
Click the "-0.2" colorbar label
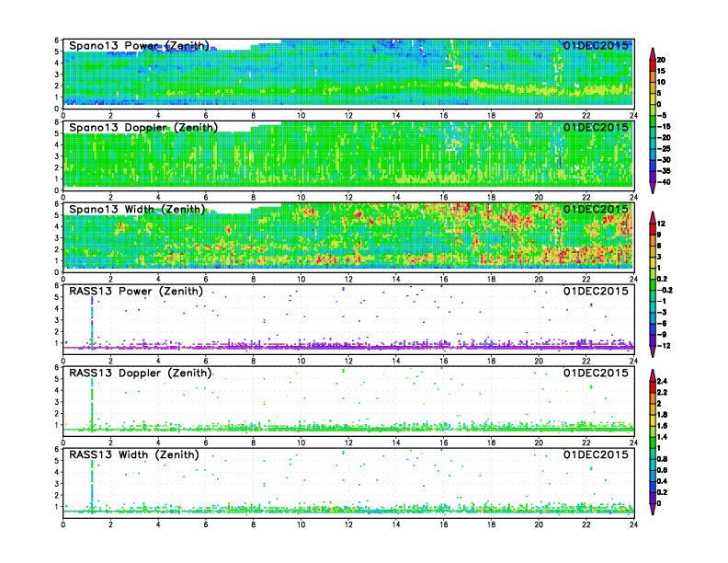665,291
